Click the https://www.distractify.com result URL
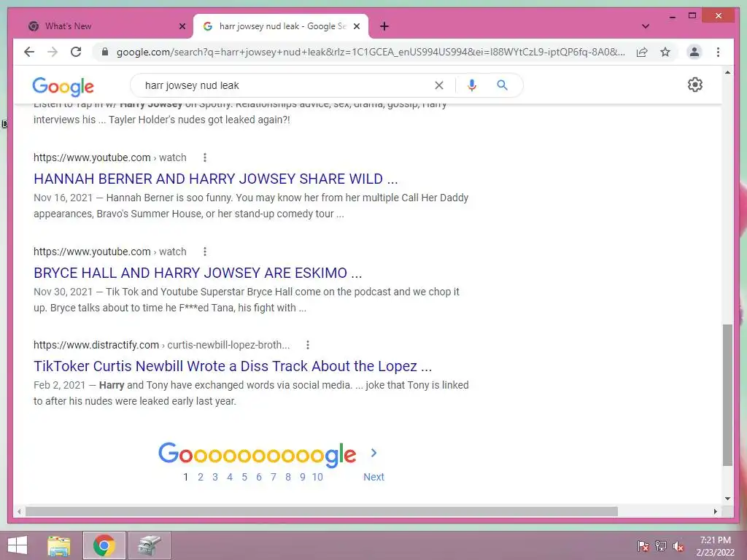747x560 pixels. coord(96,345)
